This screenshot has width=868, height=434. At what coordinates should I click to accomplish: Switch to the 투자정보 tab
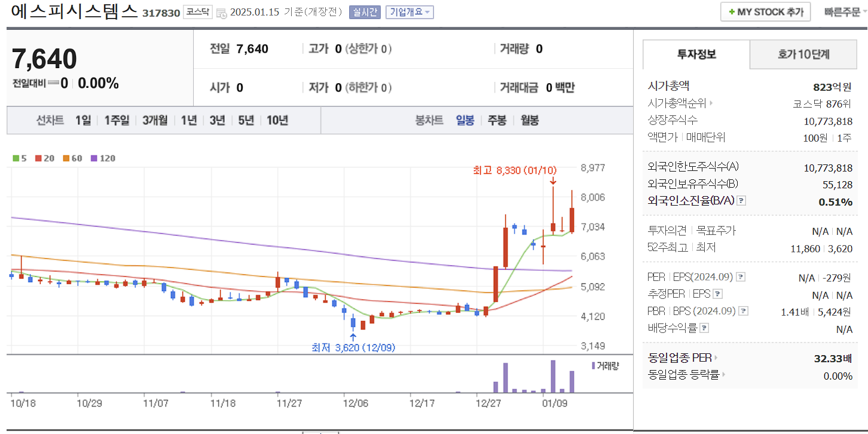click(696, 54)
